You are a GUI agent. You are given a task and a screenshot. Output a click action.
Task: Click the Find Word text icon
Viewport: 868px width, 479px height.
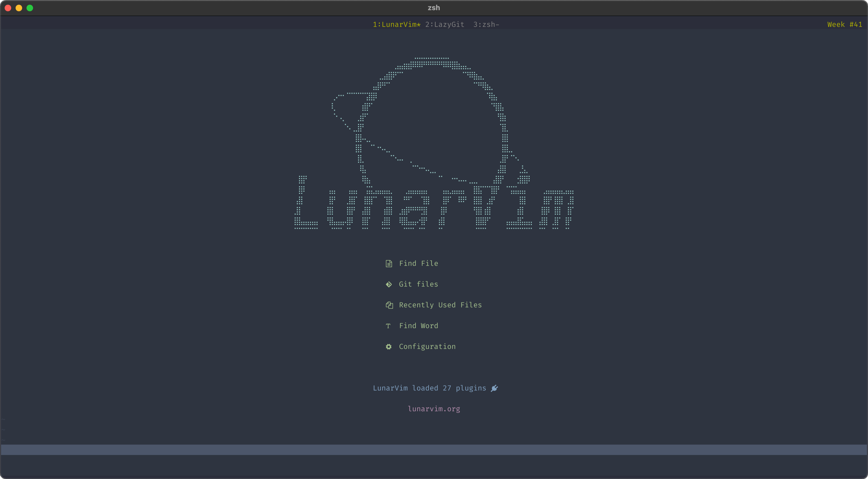tap(388, 326)
